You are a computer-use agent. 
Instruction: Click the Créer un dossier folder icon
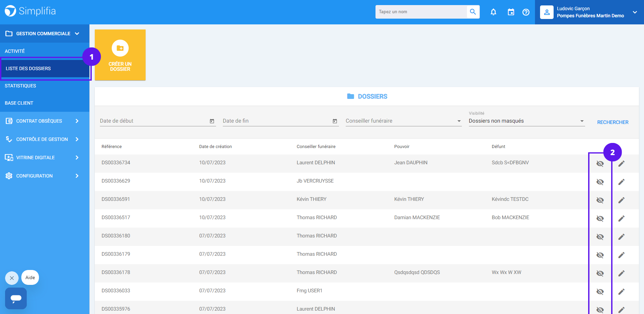(x=120, y=48)
